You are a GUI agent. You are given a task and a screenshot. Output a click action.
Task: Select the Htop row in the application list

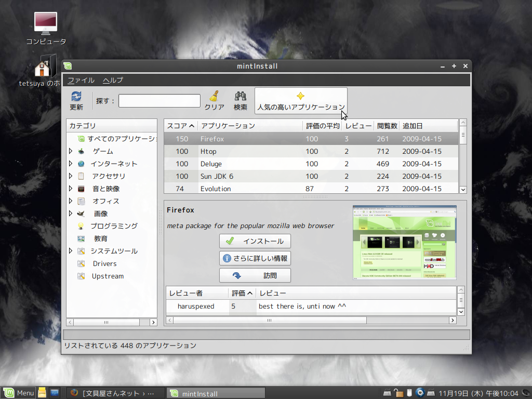tap(311, 151)
